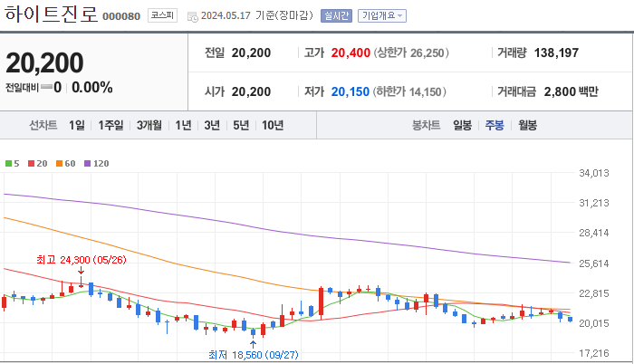The width and height of the screenshot is (634, 364).
Task: Click the red 20-period moving average swatch
Action: [31, 163]
